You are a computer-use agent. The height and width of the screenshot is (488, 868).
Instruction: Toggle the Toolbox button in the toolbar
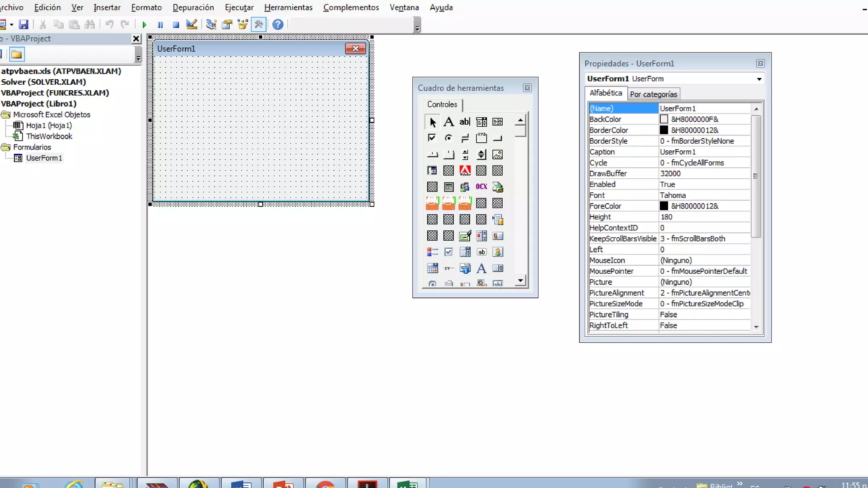(259, 25)
